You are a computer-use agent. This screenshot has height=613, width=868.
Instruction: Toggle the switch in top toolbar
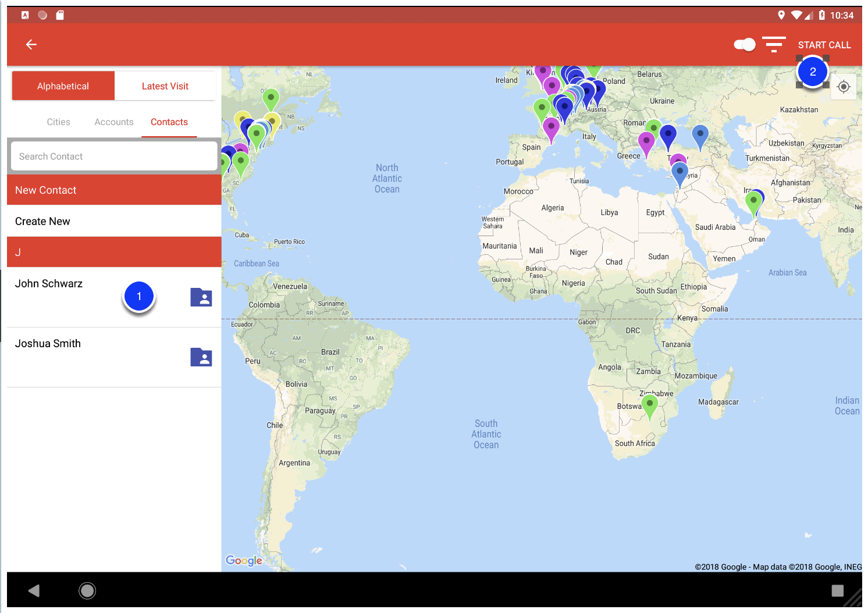(x=744, y=45)
